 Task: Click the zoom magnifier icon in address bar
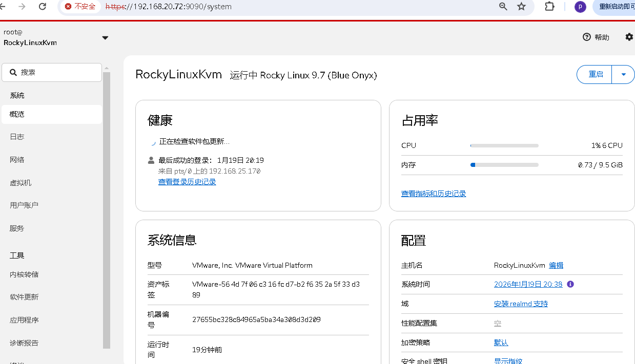pyautogui.click(x=503, y=7)
